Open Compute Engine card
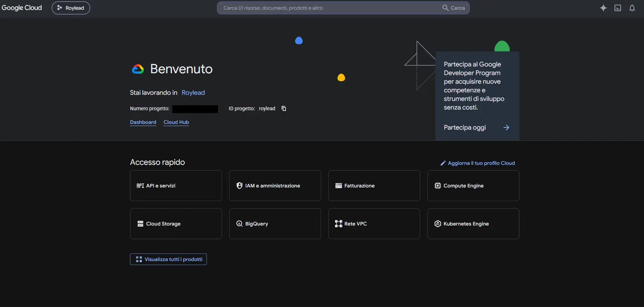This screenshot has height=307, width=644. tap(473, 186)
